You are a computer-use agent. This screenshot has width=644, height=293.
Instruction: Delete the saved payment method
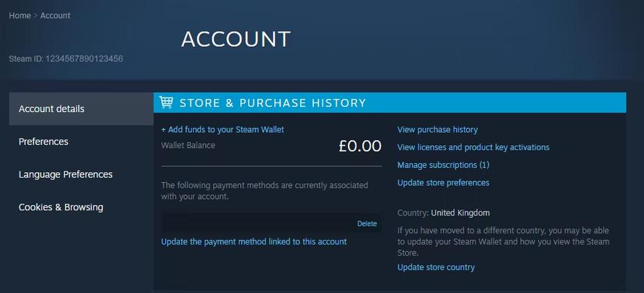367,224
